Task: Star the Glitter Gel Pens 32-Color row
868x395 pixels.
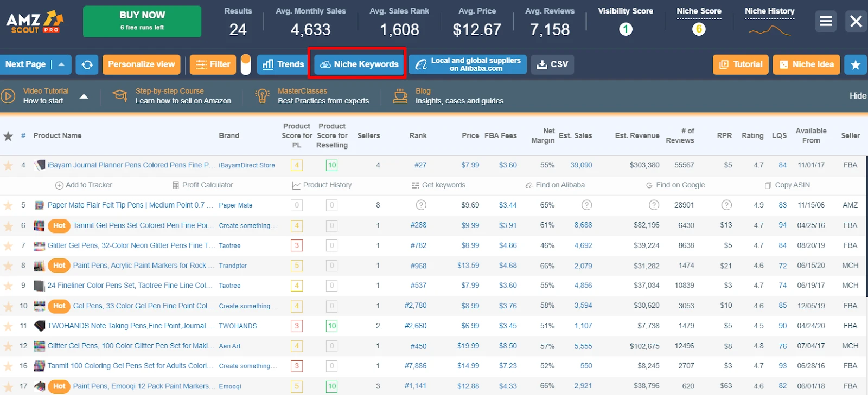Action: [x=8, y=245]
